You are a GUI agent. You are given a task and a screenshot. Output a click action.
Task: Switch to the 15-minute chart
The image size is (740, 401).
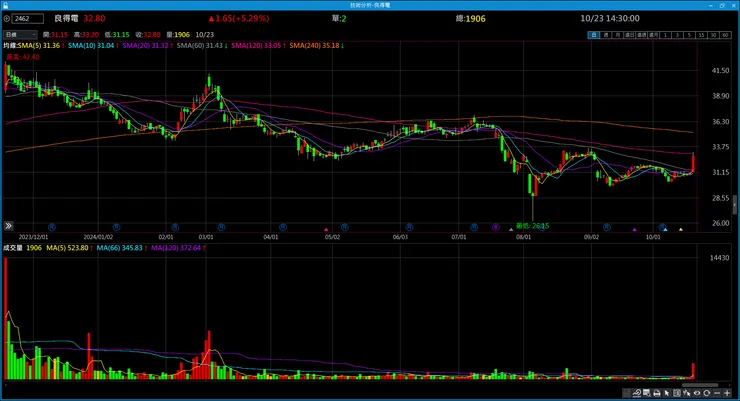(x=702, y=35)
